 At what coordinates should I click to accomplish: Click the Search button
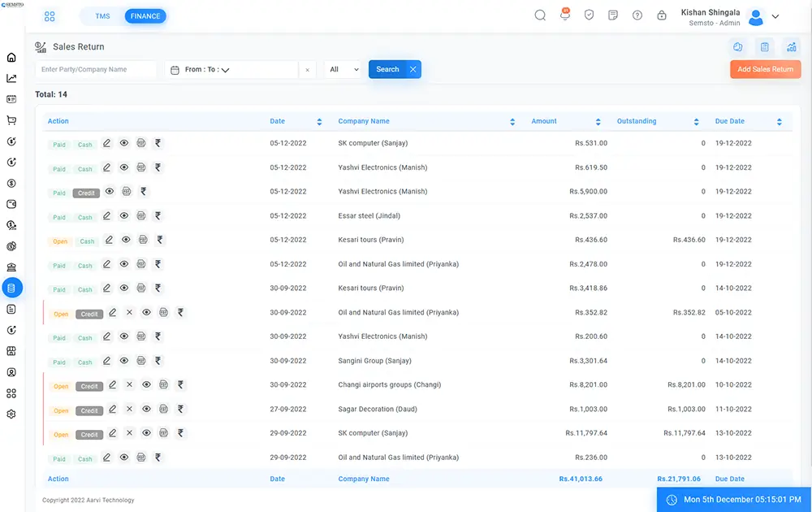tap(387, 69)
